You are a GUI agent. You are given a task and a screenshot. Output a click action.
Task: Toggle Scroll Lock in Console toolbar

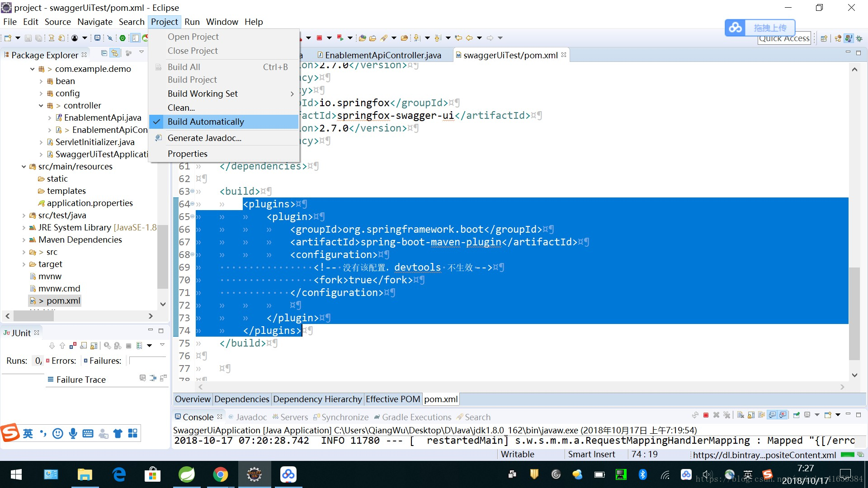point(751,415)
